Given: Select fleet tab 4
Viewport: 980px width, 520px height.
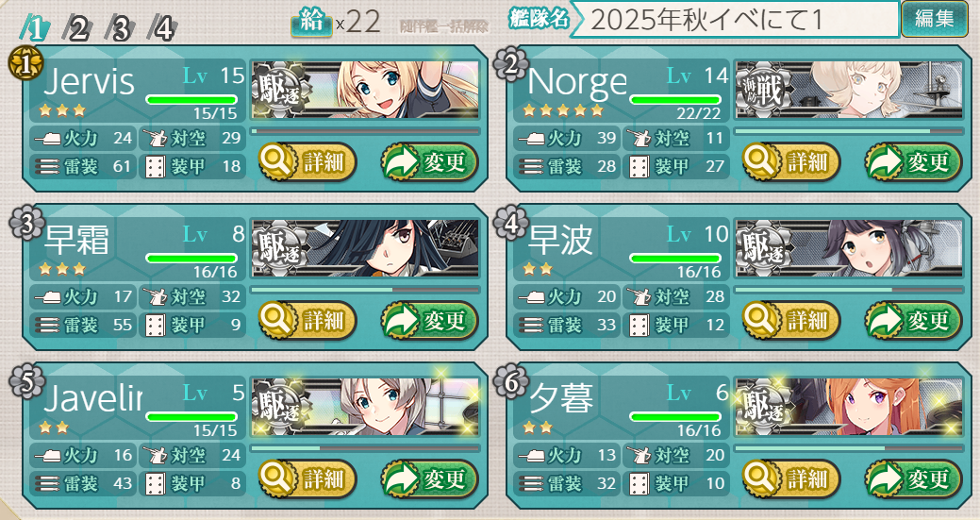Looking at the screenshot, I should click(163, 28).
